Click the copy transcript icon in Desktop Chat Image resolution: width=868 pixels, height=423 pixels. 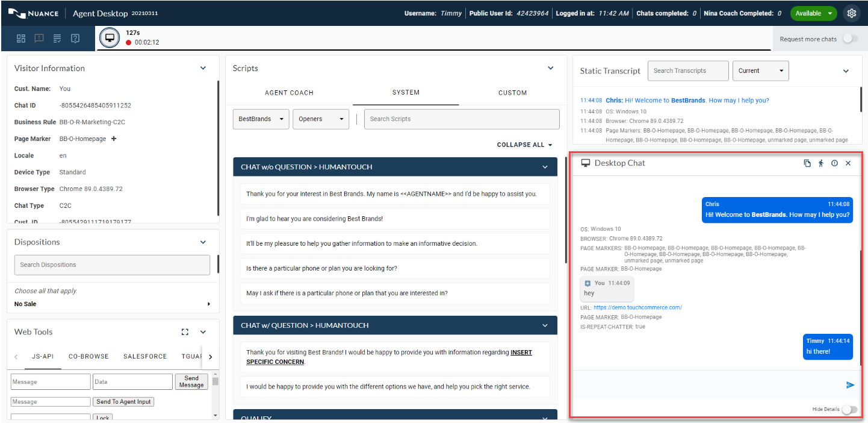807,163
